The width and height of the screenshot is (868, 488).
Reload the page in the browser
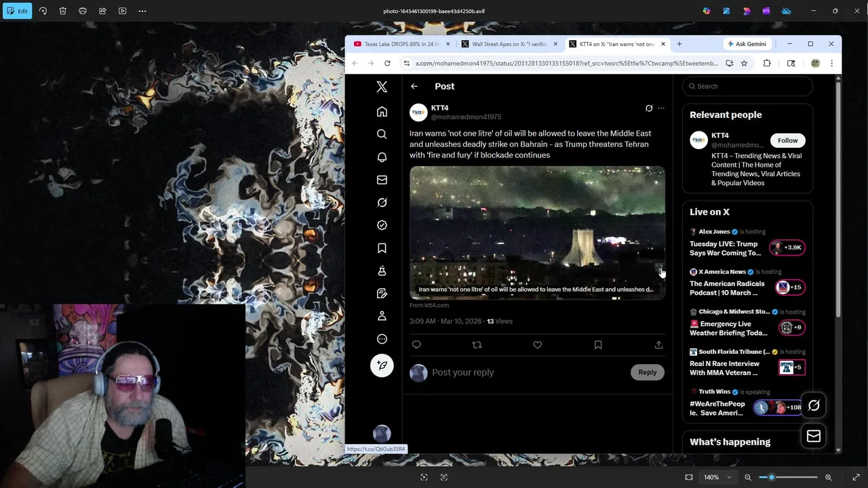coord(387,63)
